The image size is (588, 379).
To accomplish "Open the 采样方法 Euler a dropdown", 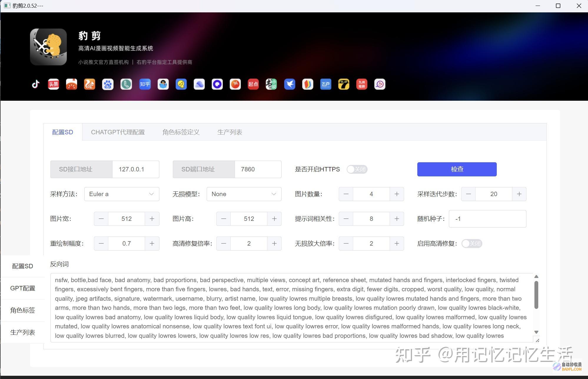I will tap(122, 194).
